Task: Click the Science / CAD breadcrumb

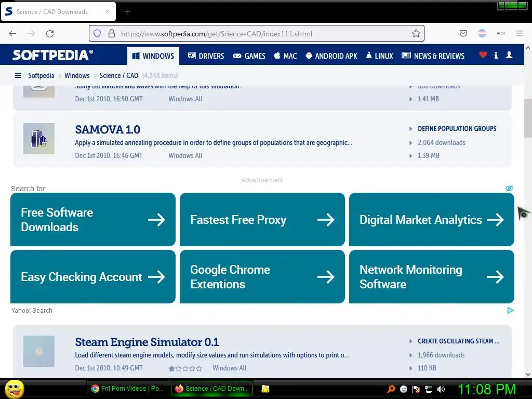Action: [119, 75]
